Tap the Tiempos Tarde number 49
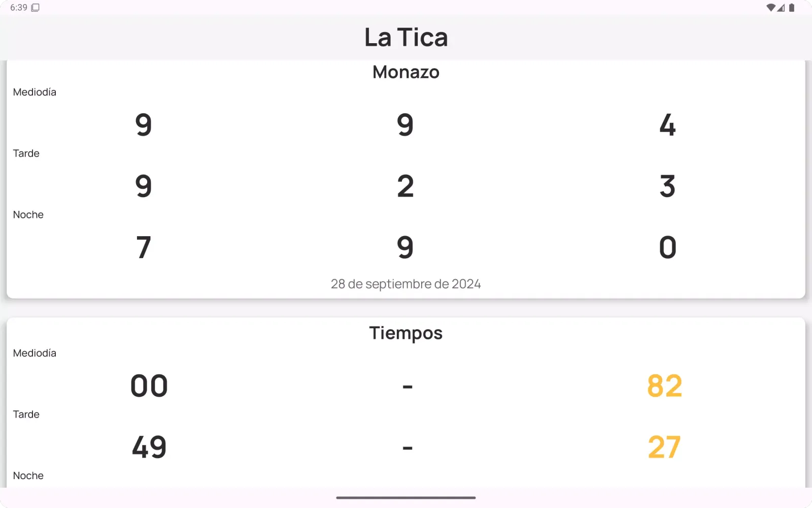This screenshot has height=508, width=812. 149,448
